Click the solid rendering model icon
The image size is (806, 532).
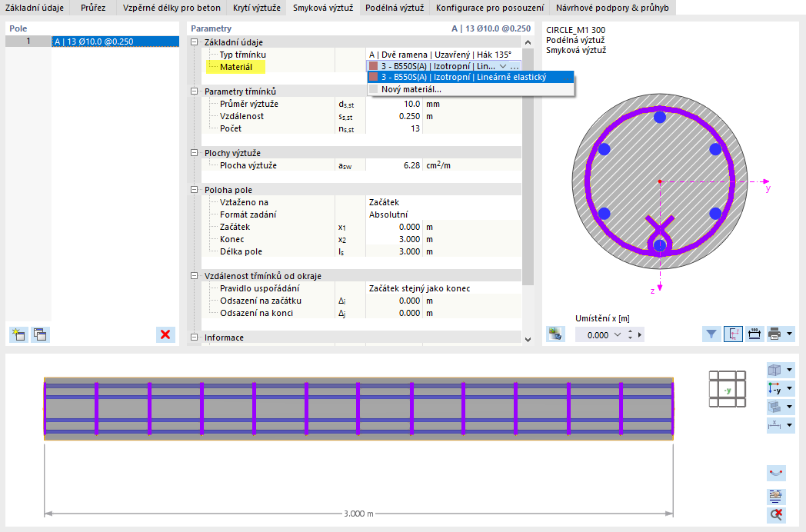pyautogui.click(x=774, y=407)
